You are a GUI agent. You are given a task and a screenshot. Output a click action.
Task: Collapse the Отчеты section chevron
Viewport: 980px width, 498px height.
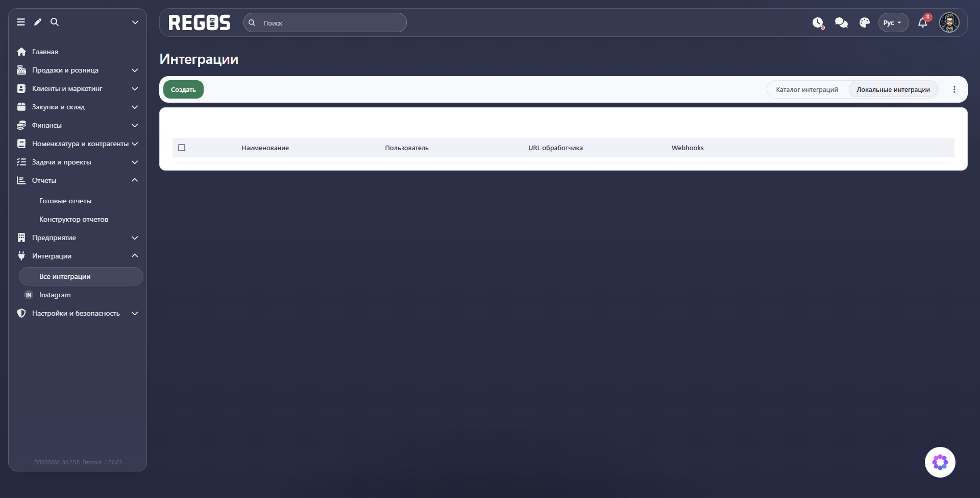click(135, 180)
